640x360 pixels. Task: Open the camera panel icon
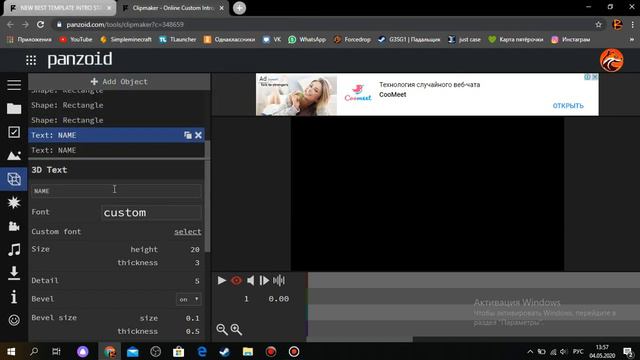[14, 226]
